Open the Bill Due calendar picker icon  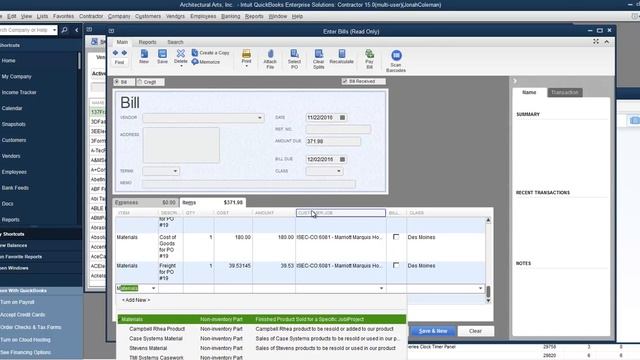click(342, 159)
